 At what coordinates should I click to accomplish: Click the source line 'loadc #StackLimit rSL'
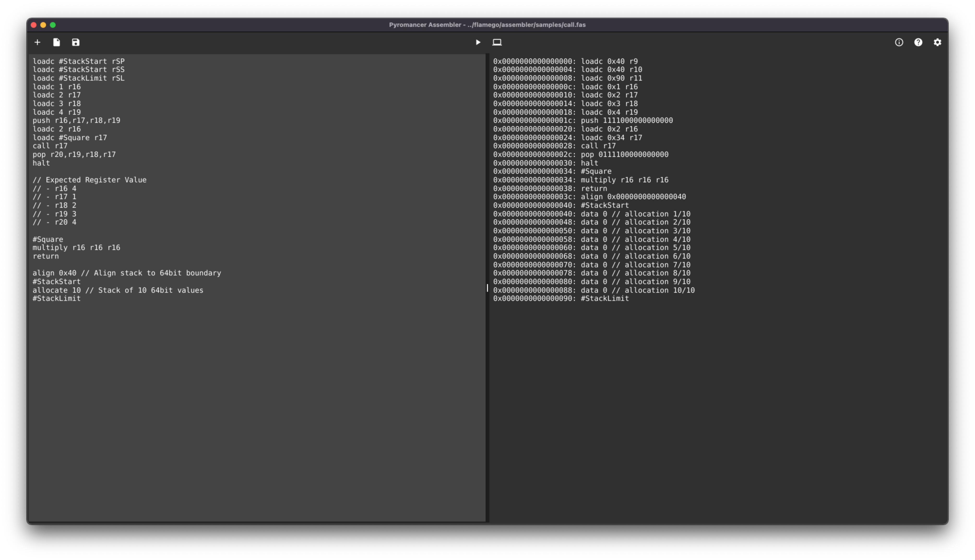78,78
